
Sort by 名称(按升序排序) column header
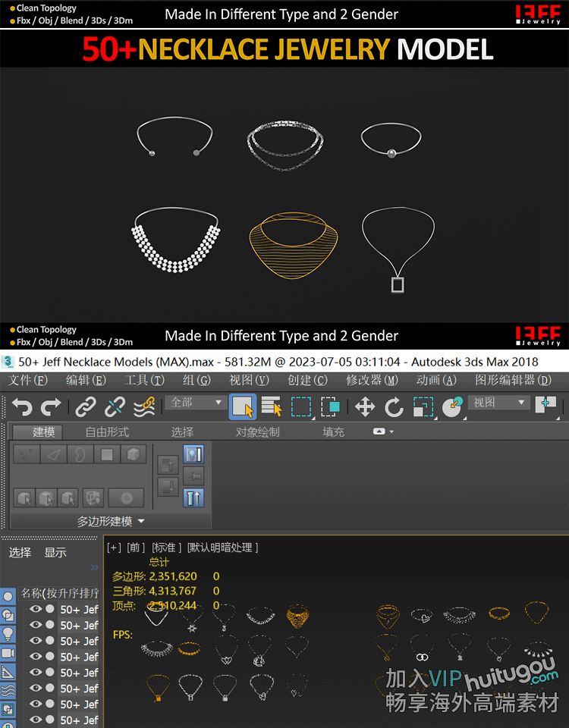(59, 593)
